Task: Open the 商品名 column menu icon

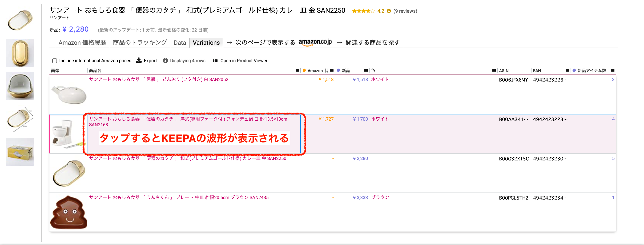Action: [x=297, y=71]
